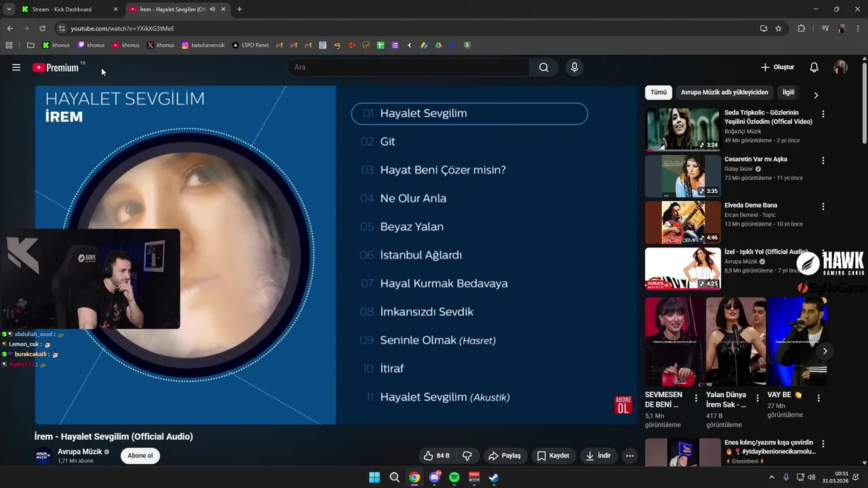Open the LSPD Panel bookmark
868x488 pixels.
click(250, 45)
